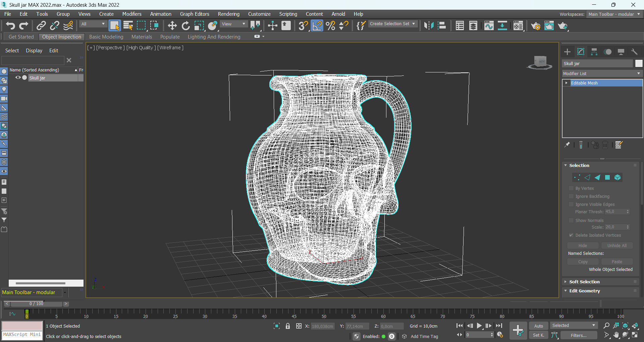Viewport: 644px width, 342px height.
Task: Select Polygon sub-object level icon
Action: [607, 177]
